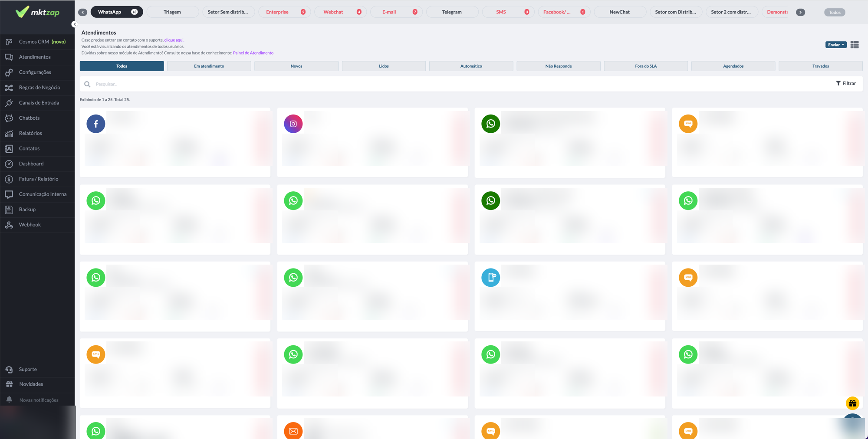
Task: Select the Setor Sem distrib... tab
Action: (x=228, y=12)
